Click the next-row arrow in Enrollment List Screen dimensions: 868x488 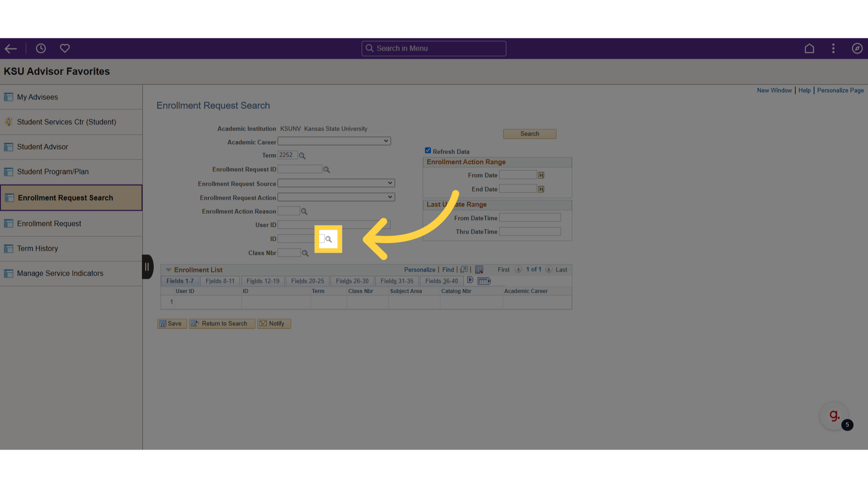click(548, 270)
